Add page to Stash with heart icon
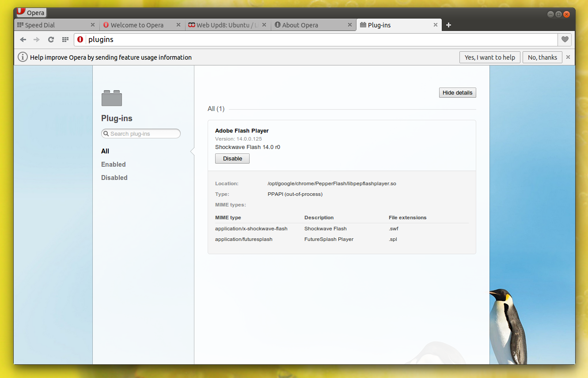Viewport: 588px width, 378px height. tap(565, 39)
